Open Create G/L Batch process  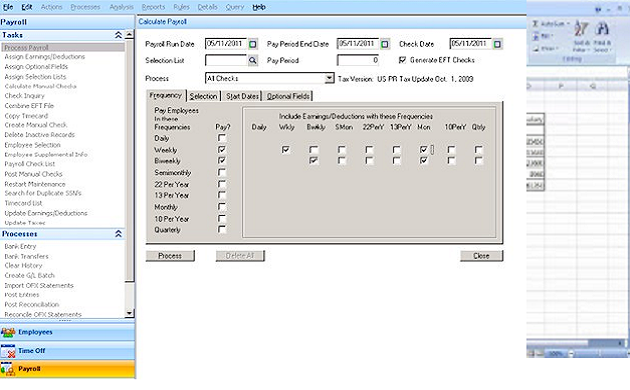tap(29, 276)
